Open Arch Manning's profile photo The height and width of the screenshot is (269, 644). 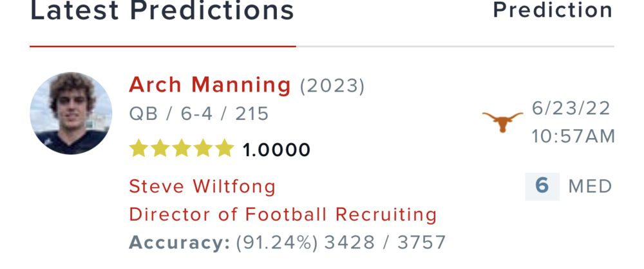71,114
